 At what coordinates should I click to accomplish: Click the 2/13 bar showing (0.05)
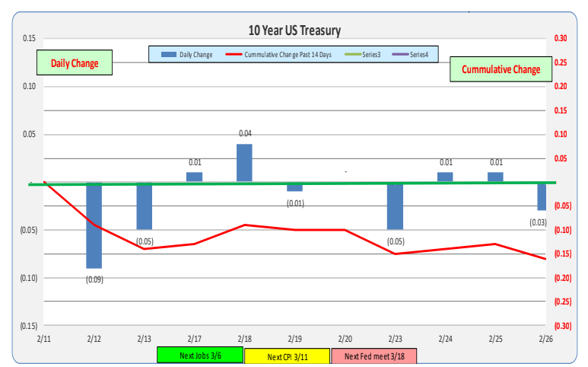point(145,206)
